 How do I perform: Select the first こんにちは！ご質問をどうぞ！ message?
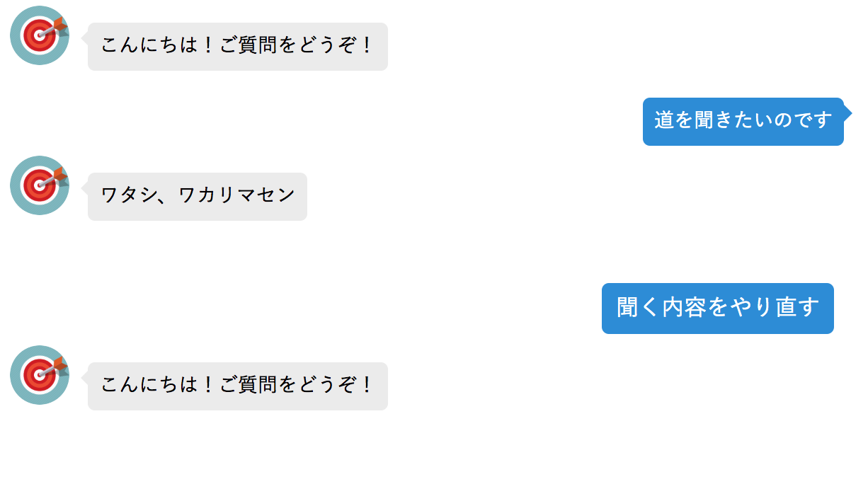tap(238, 47)
